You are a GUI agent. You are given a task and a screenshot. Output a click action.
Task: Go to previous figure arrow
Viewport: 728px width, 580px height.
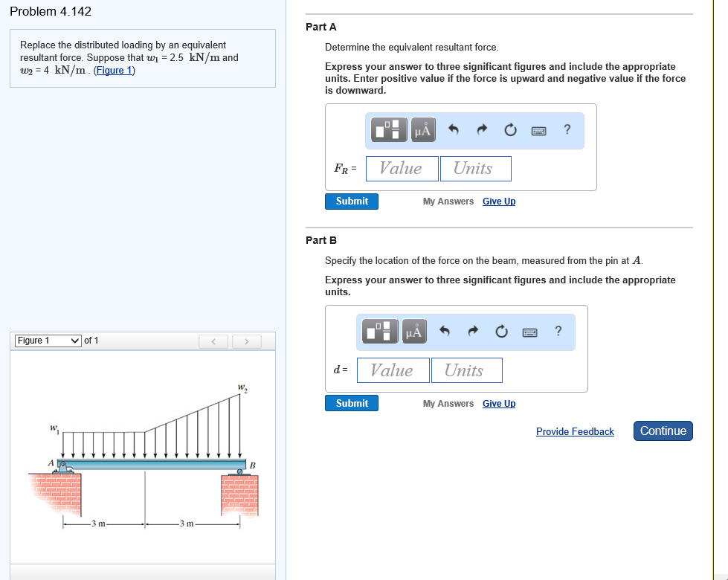(x=213, y=342)
